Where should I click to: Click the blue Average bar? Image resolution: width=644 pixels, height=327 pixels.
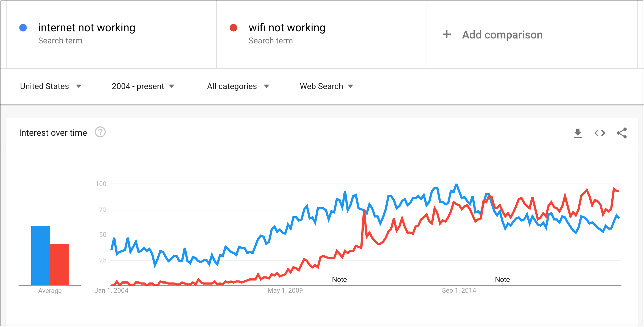point(41,256)
